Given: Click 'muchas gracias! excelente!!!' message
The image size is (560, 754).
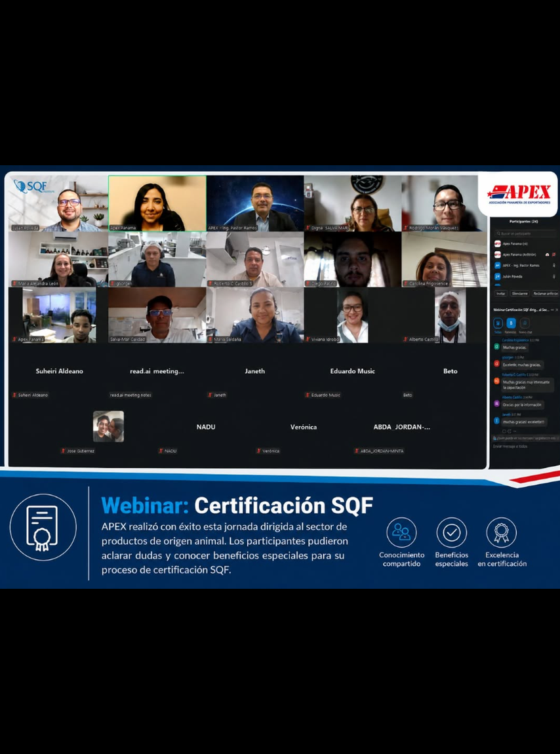Looking at the screenshot, I should 524,422.
